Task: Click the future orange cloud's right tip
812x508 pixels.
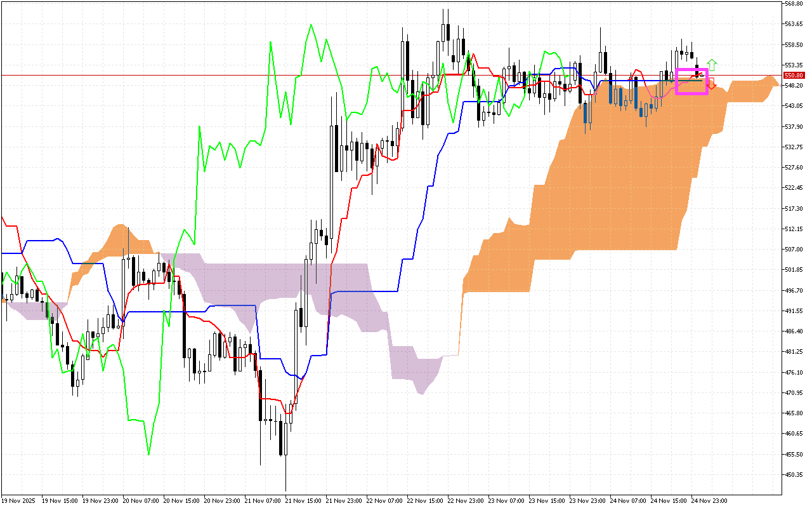Action: tap(778, 84)
